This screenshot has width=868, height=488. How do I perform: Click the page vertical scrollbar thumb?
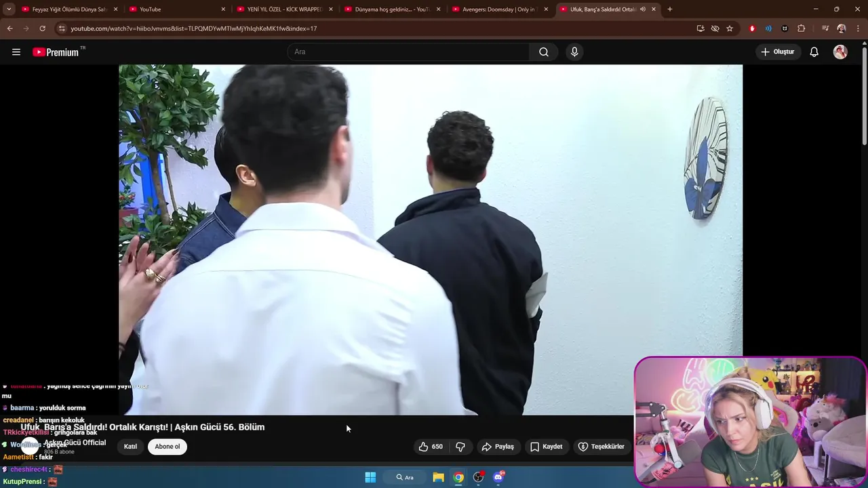point(864,95)
